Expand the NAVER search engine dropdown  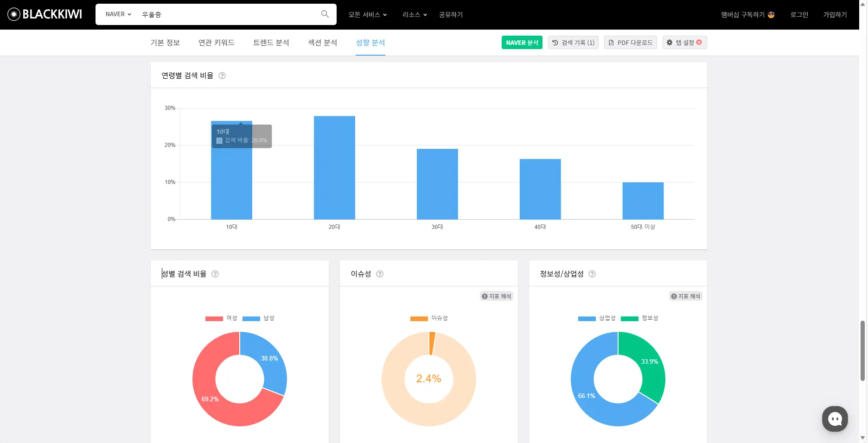(x=118, y=14)
